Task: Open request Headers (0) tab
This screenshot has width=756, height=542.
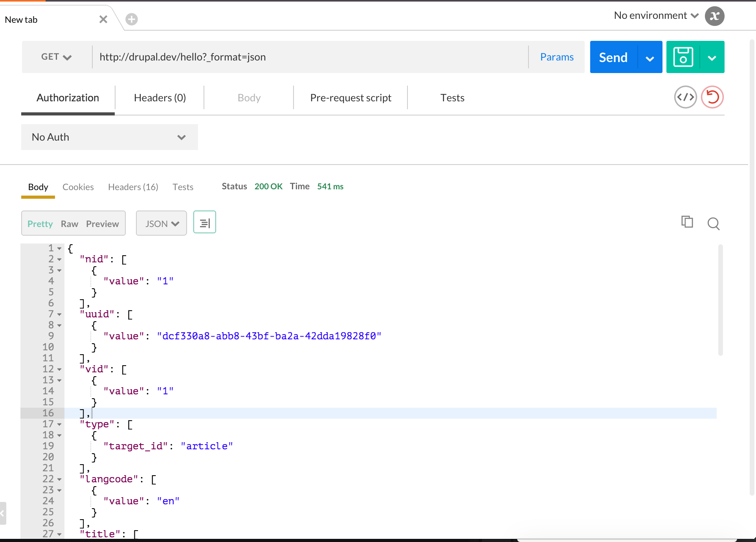Action: [160, 98]
